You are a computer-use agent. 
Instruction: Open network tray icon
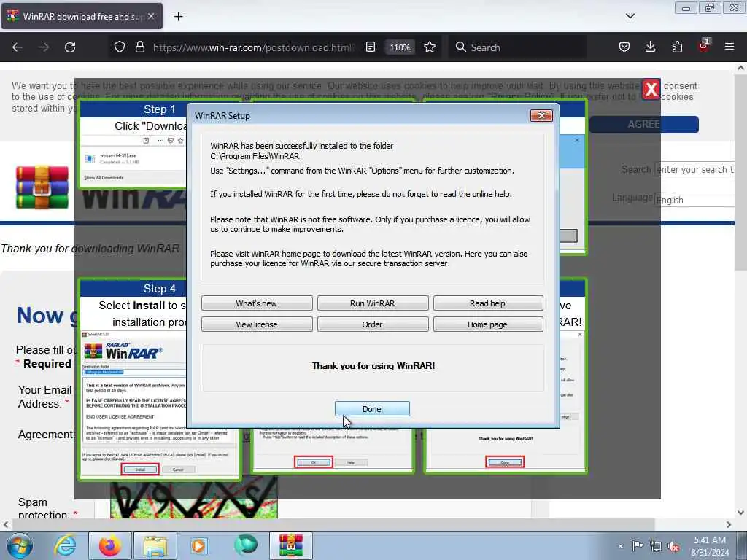[656, 547]
